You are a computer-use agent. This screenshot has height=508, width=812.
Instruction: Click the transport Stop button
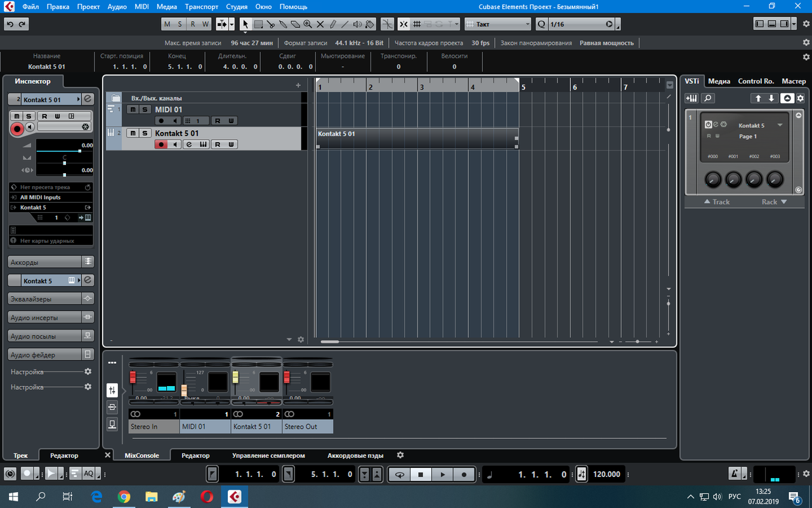[x=421, y=474]
